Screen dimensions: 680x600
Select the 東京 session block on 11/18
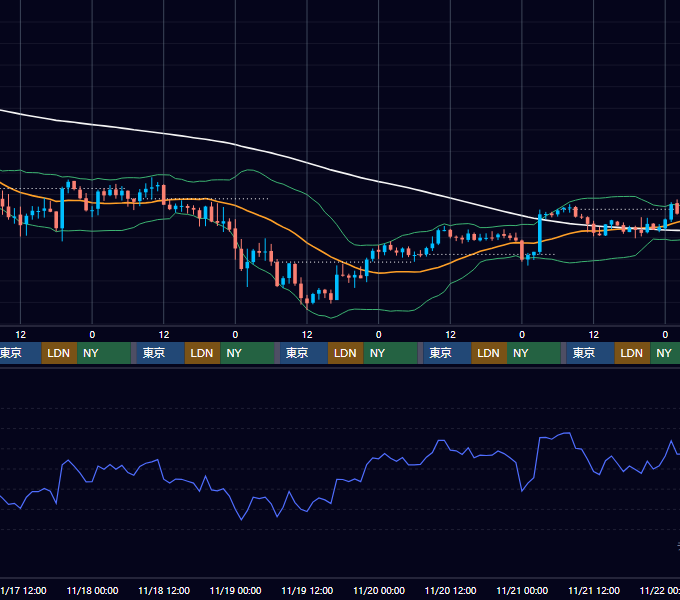pos(160,353)
